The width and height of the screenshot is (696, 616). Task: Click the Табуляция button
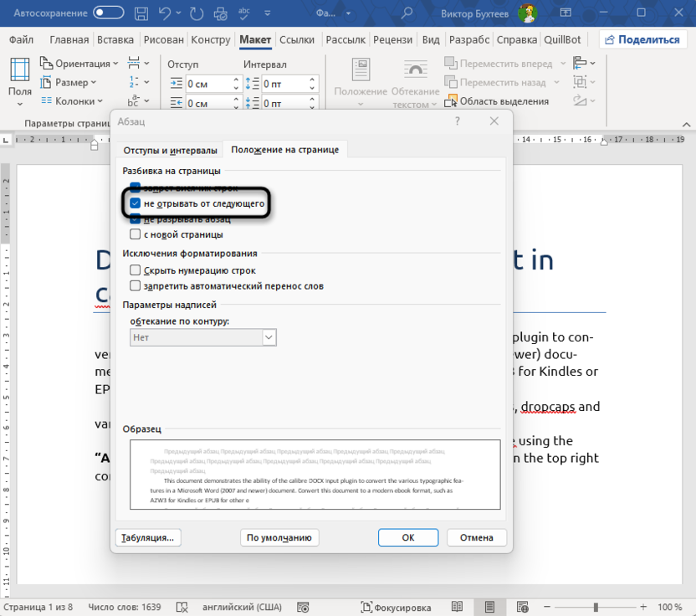tap(148, 537)
